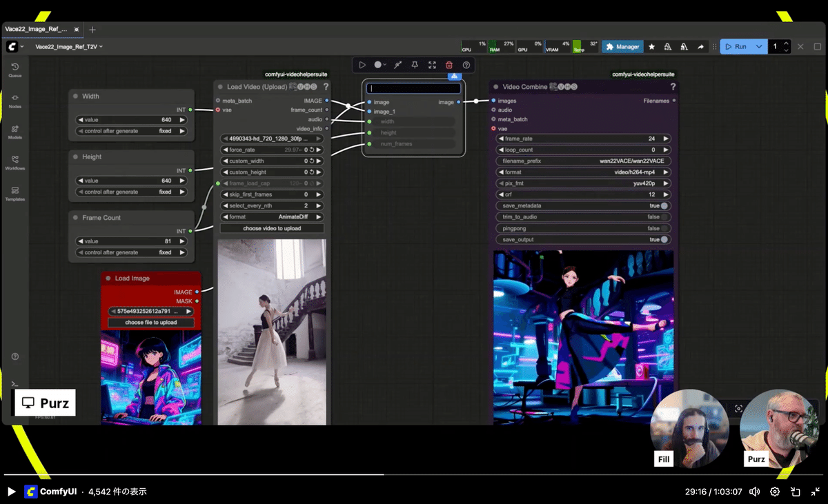The width and height of the screenshot is (828, 504).
Task: Collapse the Width node via its dot
Action: (x=75, y=97)
